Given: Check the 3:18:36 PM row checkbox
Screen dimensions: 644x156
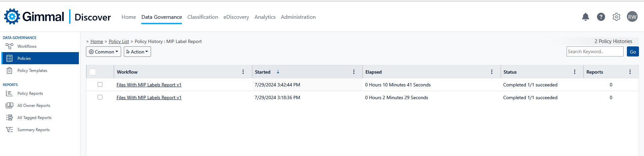Looking at the screenshot, I should [x=100, y=97].
